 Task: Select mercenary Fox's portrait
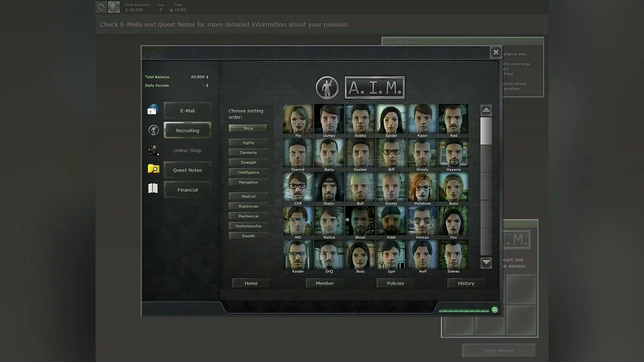(x=453, y=220)
